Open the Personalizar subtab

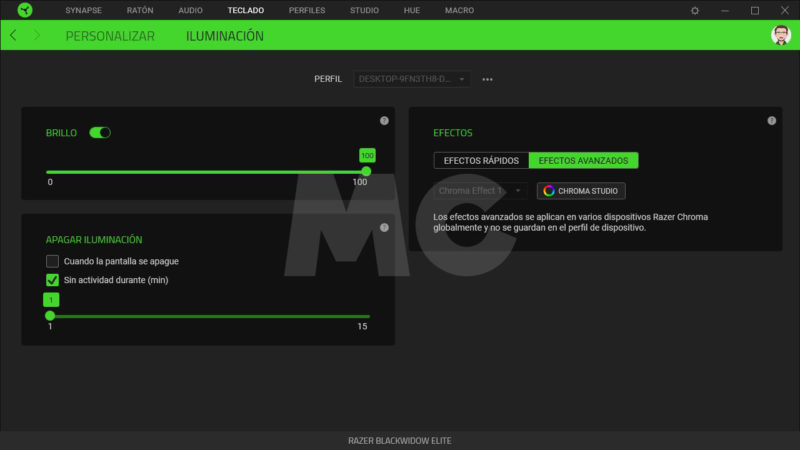(x=110, y=36)
